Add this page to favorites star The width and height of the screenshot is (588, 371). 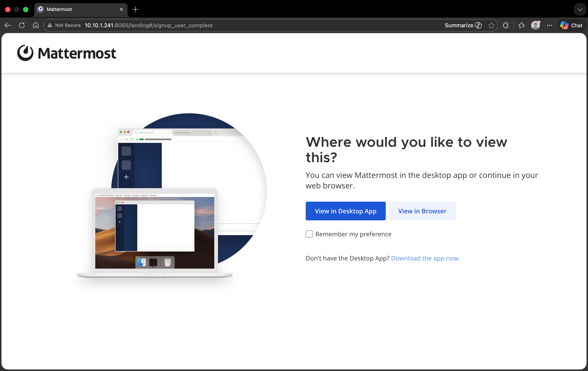(492, 25)
